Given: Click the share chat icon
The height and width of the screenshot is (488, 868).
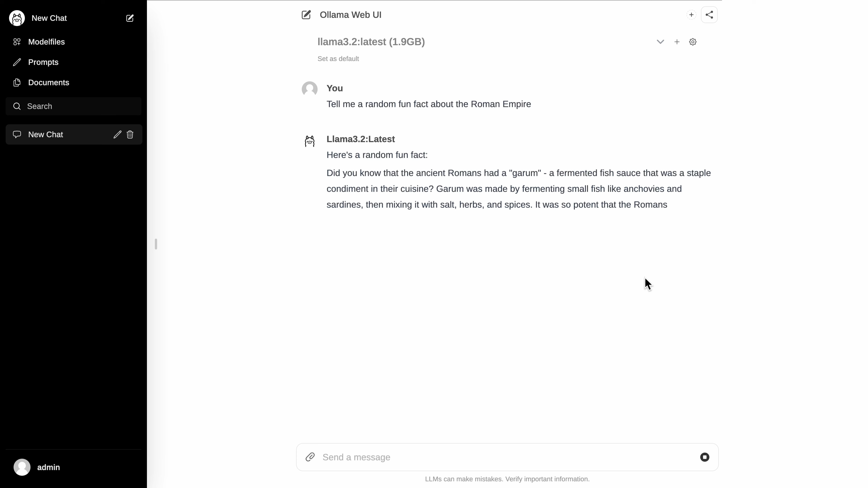Looking at the screenshot, I should (709, 15).
